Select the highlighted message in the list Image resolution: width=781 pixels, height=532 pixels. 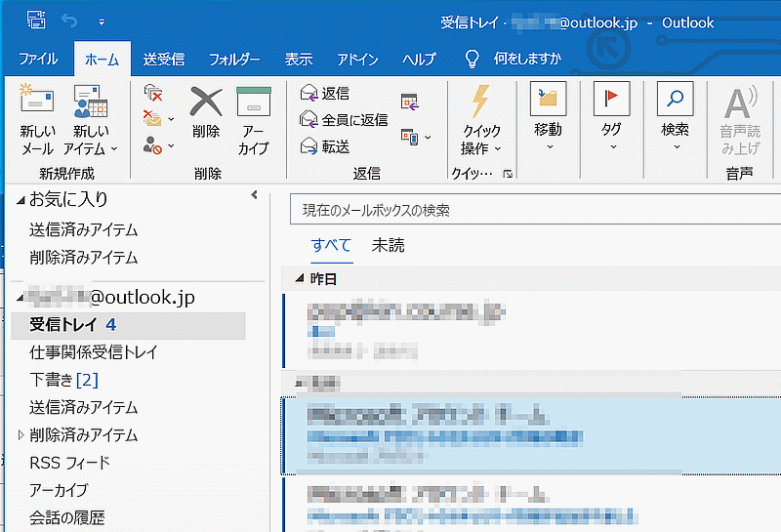[531, 436]
